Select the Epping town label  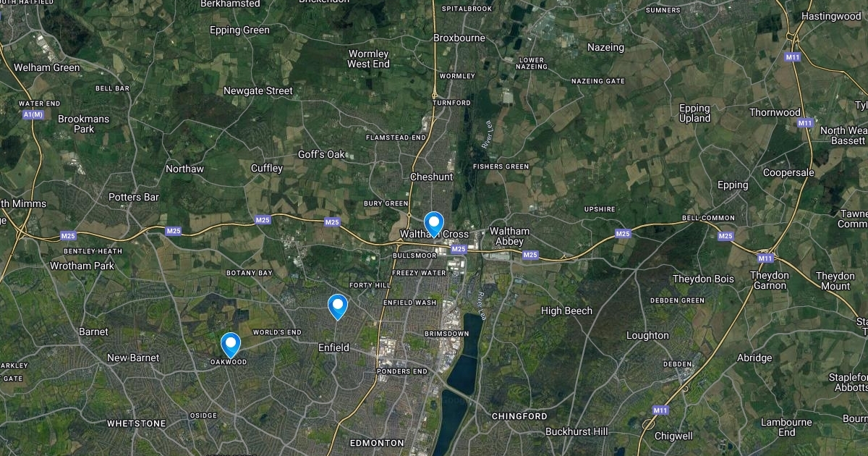point(733,185)
